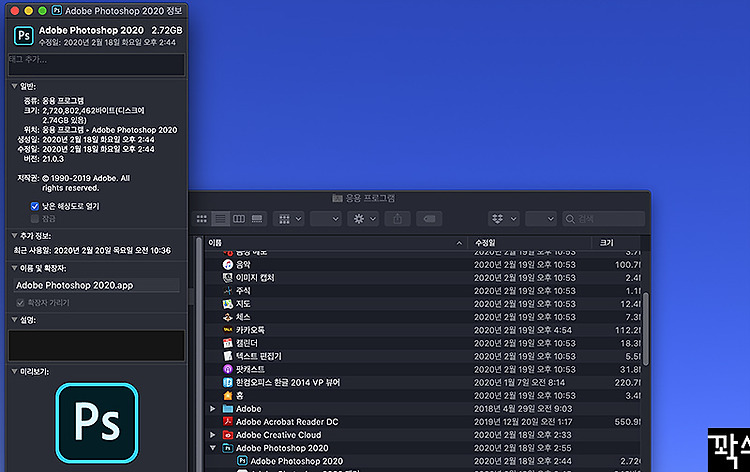Switch Finder to icon view
The width and height of the screenshot is (750, 472).
pyautogui.click(x=202, y=219)
